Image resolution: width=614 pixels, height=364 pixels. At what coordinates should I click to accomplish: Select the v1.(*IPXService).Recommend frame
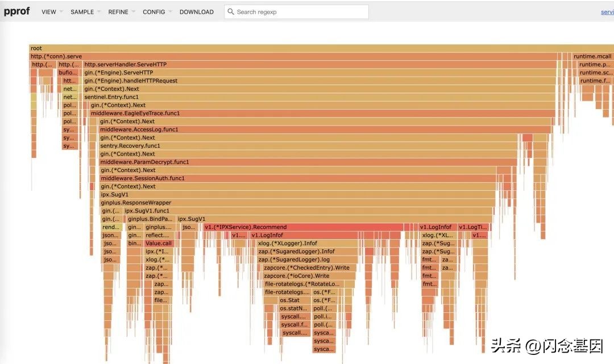tap(302, 227)
